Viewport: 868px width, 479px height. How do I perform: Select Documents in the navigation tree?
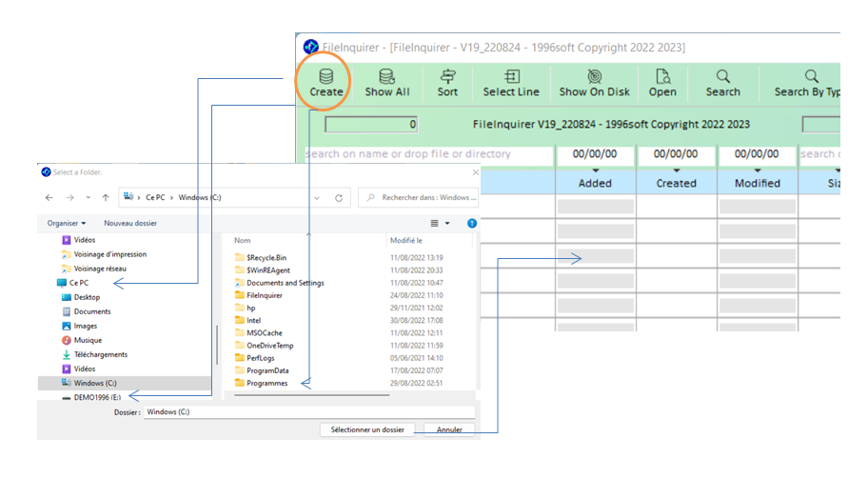(x=92, y=311)
